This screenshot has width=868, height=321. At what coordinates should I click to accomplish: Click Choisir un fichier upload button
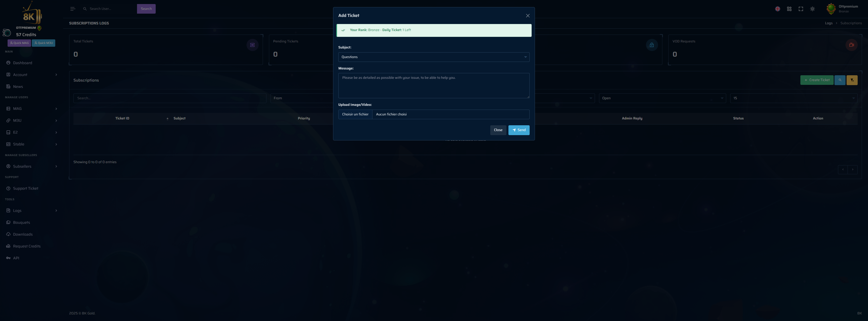355,114
